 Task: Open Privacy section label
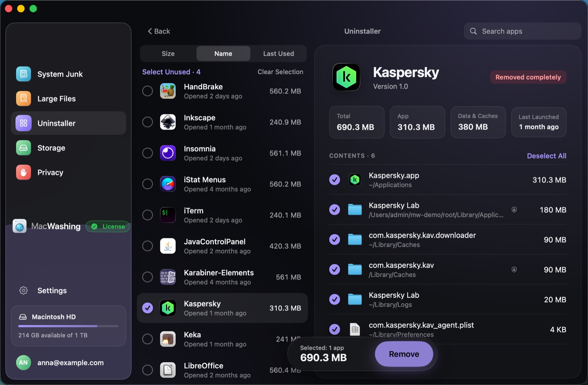[x=50, y=172]
